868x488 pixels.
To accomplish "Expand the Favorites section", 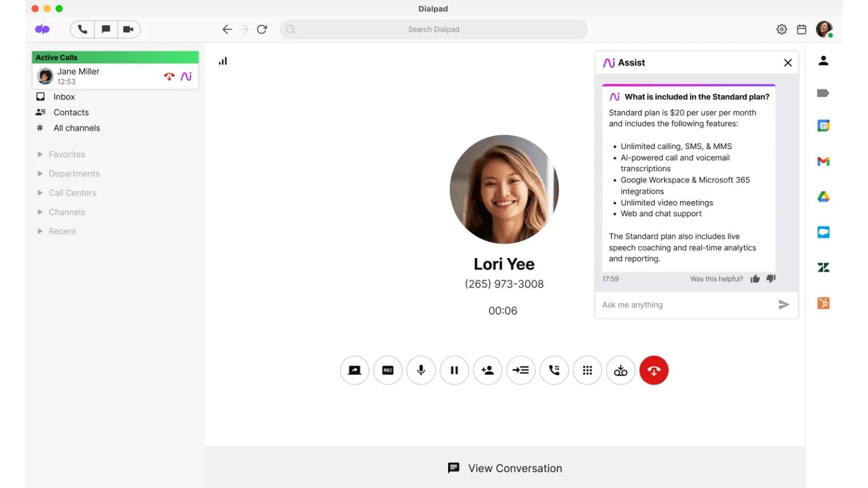I will [x=66, y=154].
